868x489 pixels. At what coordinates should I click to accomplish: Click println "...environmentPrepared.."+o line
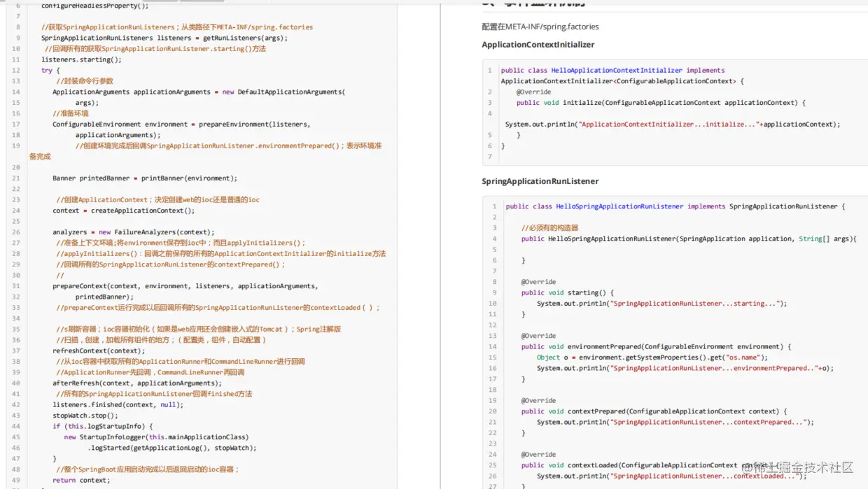pyautogui.click(x=685, y=368)
